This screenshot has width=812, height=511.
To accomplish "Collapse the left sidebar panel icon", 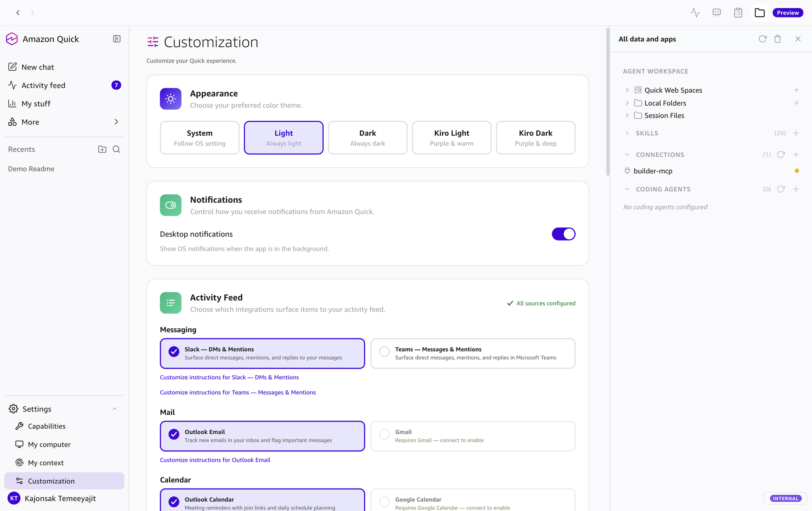I will coord(117,39).
